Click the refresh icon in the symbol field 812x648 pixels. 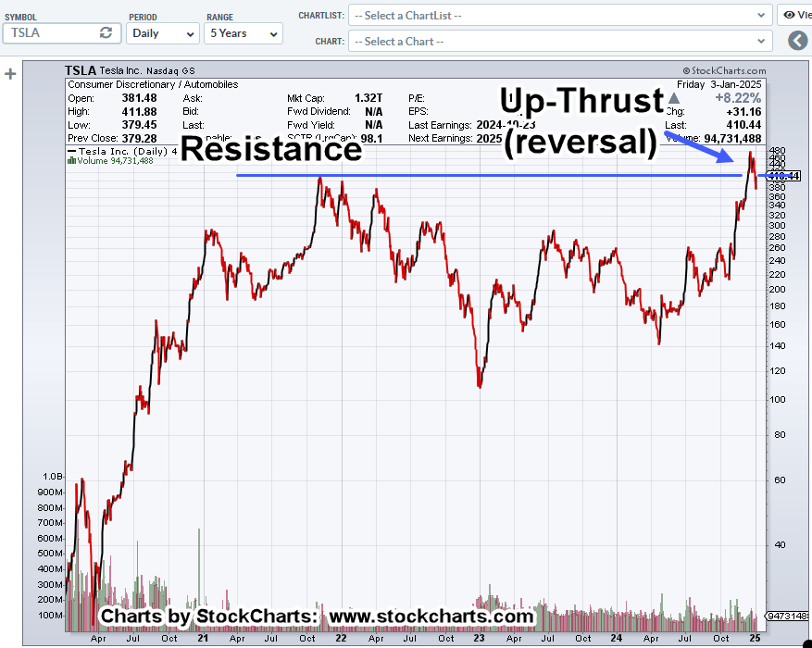[x=106, y=32]
